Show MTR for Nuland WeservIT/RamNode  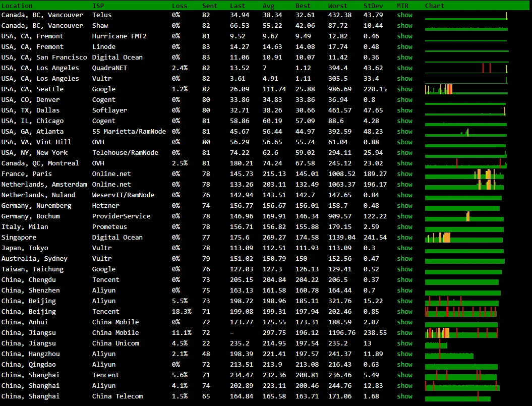click(405, 195)
